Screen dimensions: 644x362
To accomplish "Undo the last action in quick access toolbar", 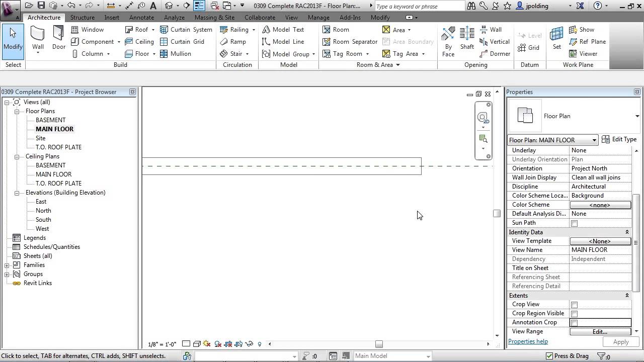I will point(71,6).
